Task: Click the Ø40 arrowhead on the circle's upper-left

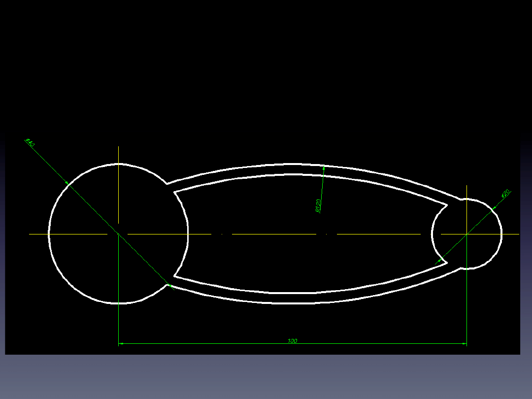Action: pos(67,183)
